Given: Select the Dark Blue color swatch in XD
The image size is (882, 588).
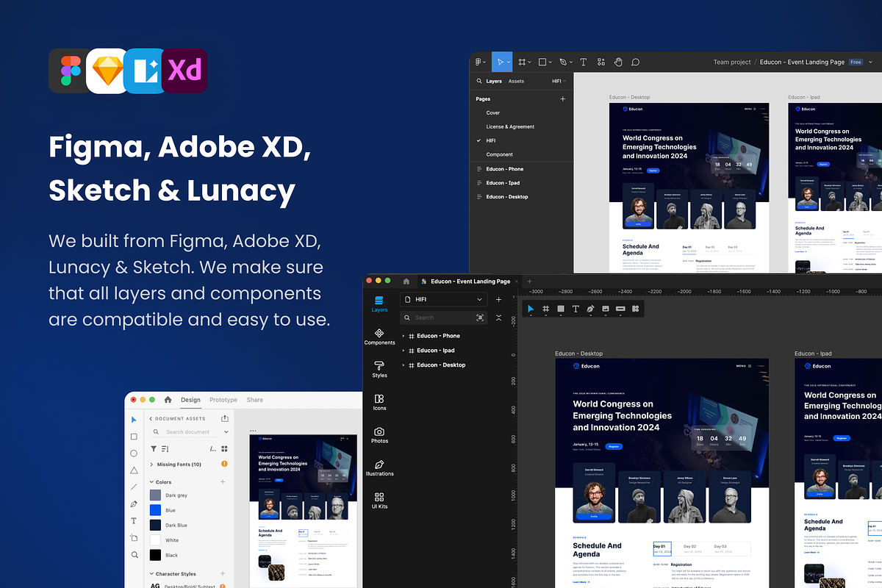Looking at the screenshot, I should (x=155, y=526).
